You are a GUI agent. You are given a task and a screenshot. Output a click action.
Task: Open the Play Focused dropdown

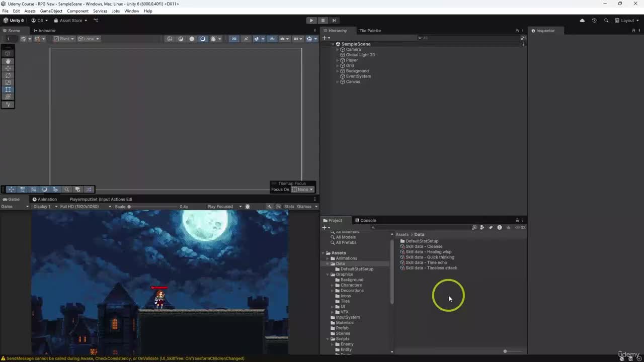coord(224,207)
